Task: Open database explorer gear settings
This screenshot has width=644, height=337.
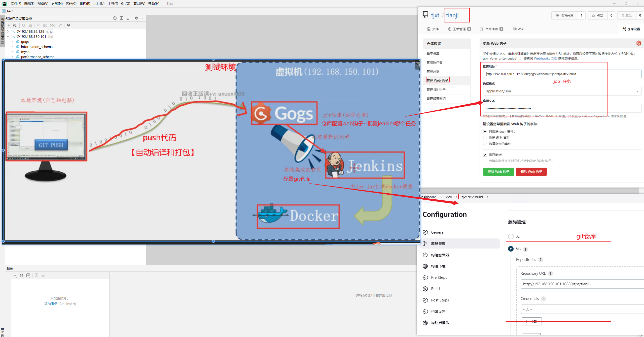Action: (136, 18)
